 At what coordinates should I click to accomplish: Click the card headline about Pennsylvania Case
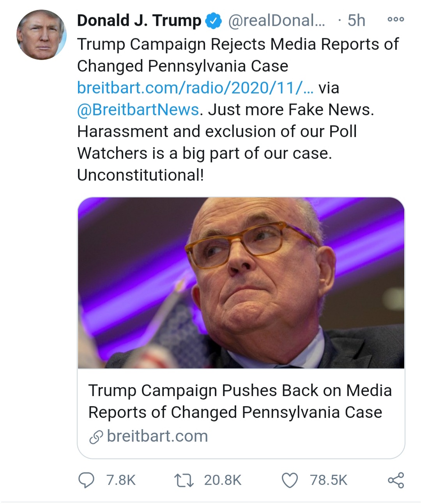[x=240, y=401]
